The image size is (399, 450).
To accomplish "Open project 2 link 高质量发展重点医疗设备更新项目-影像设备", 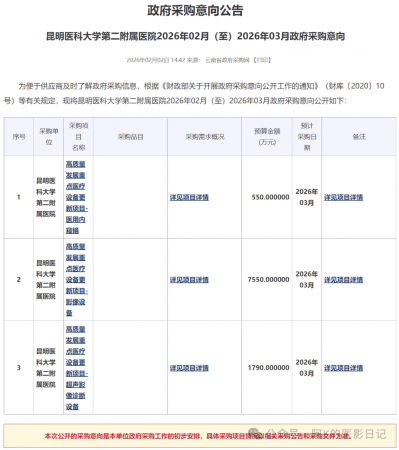I will [77, 279].
